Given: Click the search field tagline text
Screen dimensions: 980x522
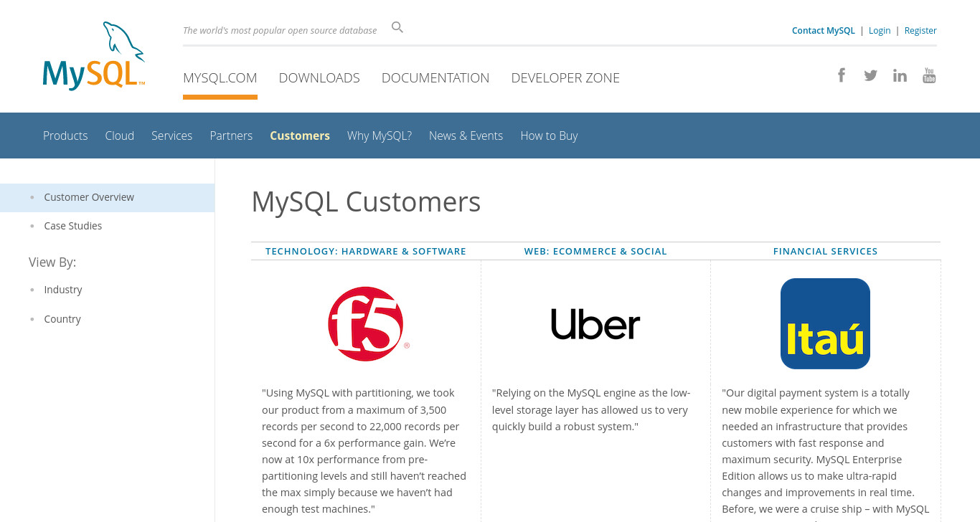Looking at the screenshot, I should 280,30.
